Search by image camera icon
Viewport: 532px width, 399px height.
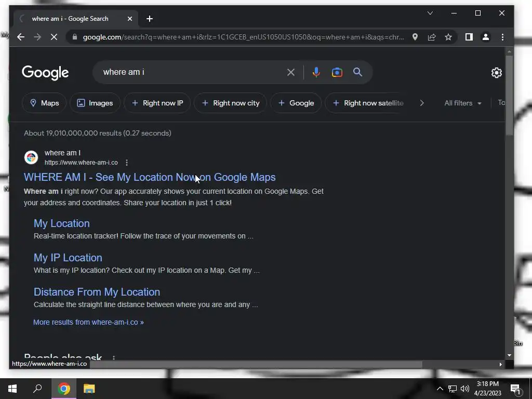(337, 72)
